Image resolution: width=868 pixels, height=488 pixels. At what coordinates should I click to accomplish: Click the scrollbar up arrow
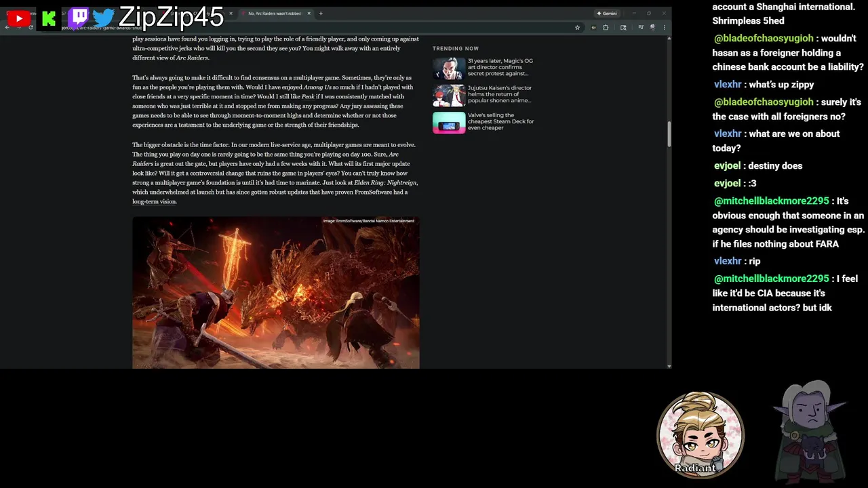click(x=669, y=39)
